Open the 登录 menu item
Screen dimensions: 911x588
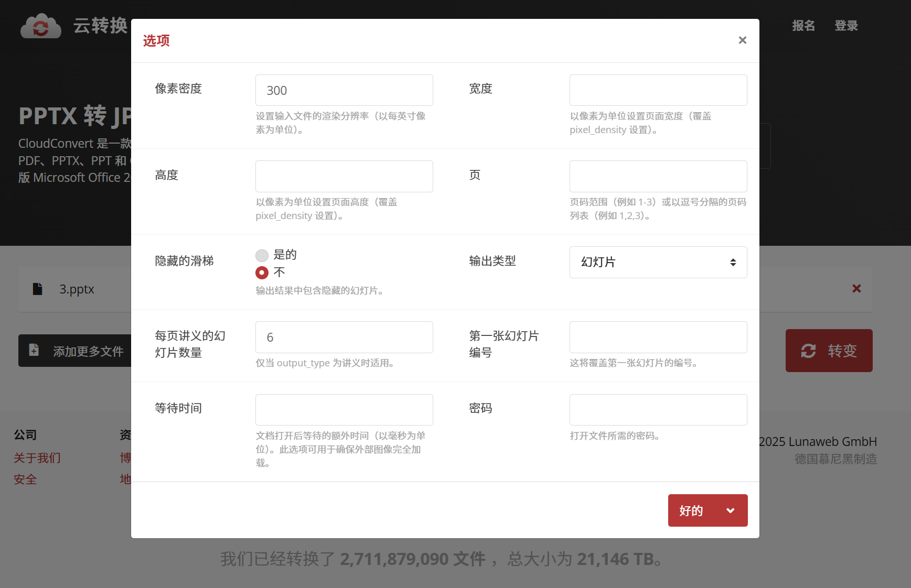(846, 26)
